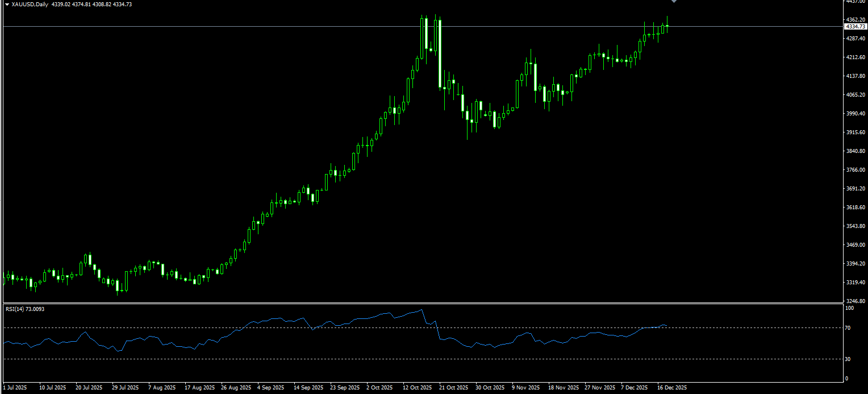Image resolution: width=868 pixels, height=394 pixels.
Task: Select the 12 Oct 2025 time axis label
Action: (418, 388)
